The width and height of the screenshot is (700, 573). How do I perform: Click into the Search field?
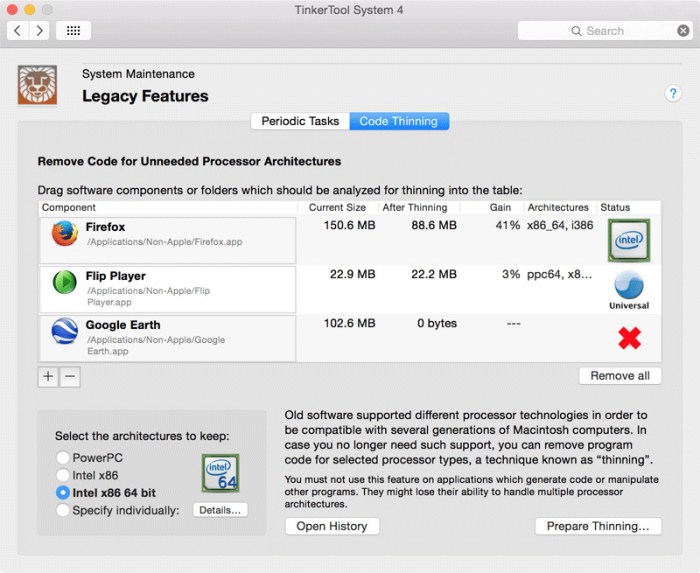click(597, 30)
